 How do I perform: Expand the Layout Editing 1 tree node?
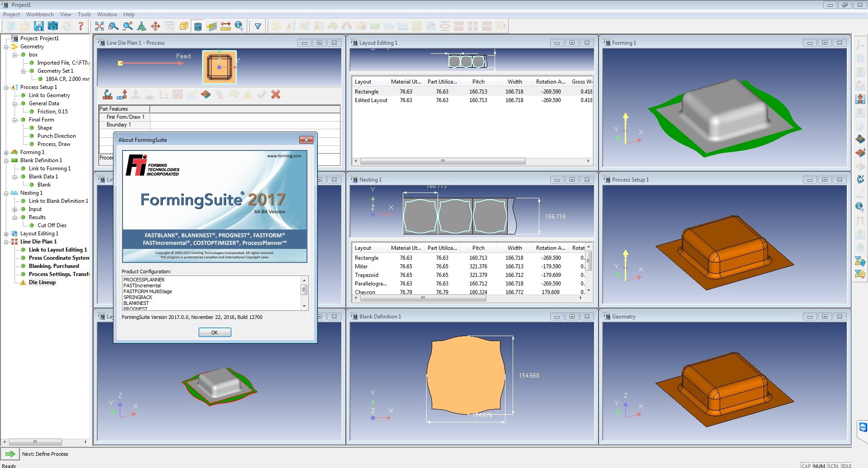pyautogui.click(x=6, y=234)
